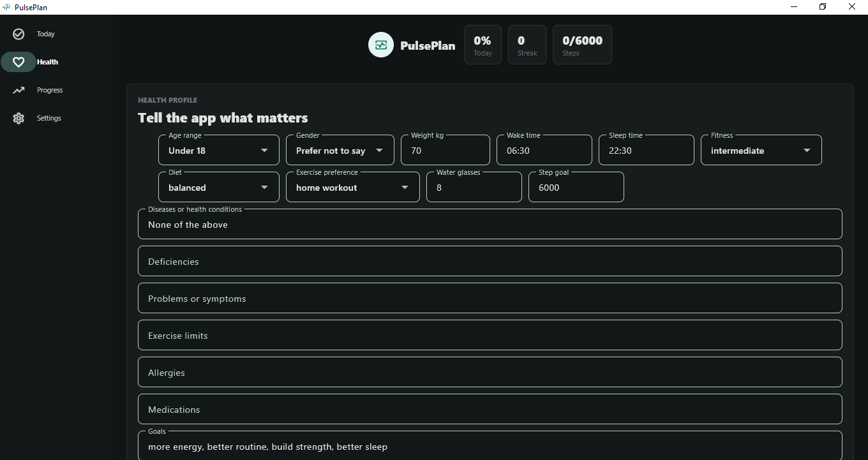Edit the Sleep time field
868x460 pixels.
pos(647,150)
